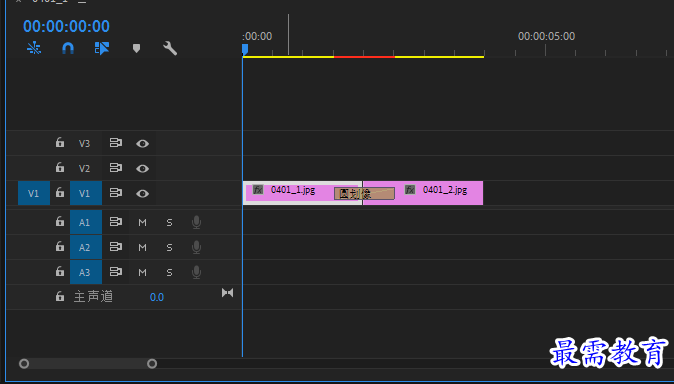Select the V2 track target
This screenshot has width=674, height=384.
[85, 168]
